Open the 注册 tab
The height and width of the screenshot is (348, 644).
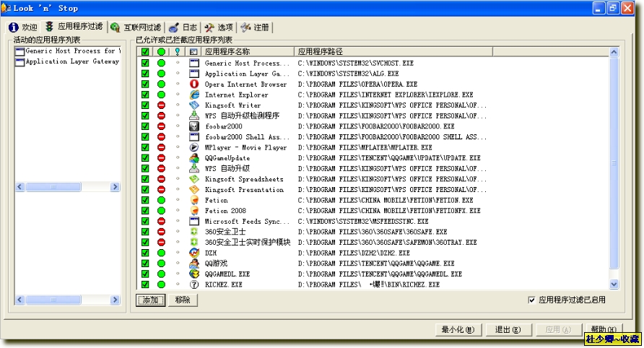coord(255,27)
